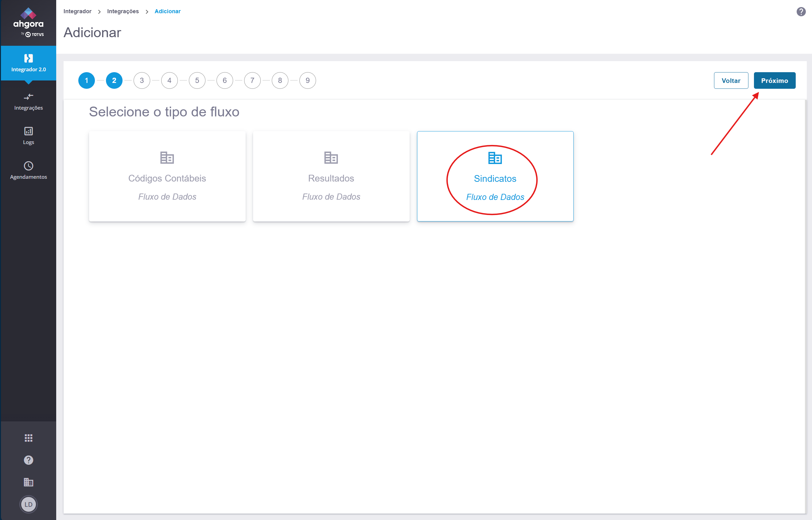Screen dimensions: 812x520
Task: Open Agendamentos clock icon
Action: pyautogui.click(x=28, y=166)
